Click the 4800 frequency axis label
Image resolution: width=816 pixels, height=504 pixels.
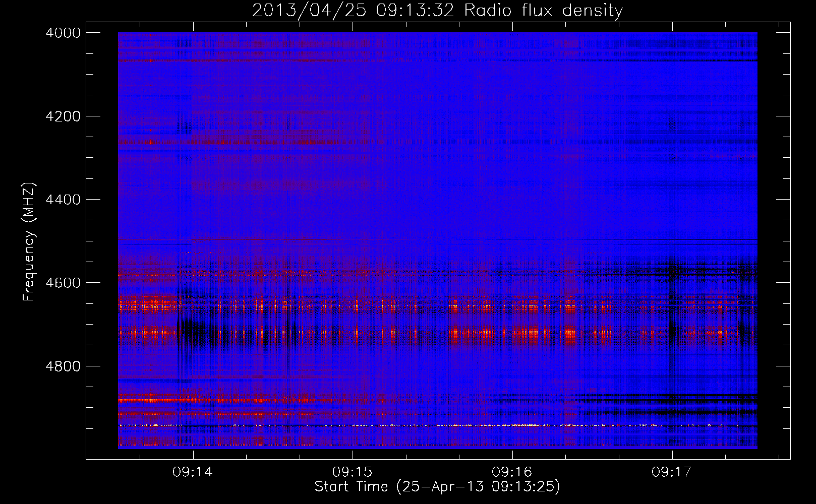[63, 366]
